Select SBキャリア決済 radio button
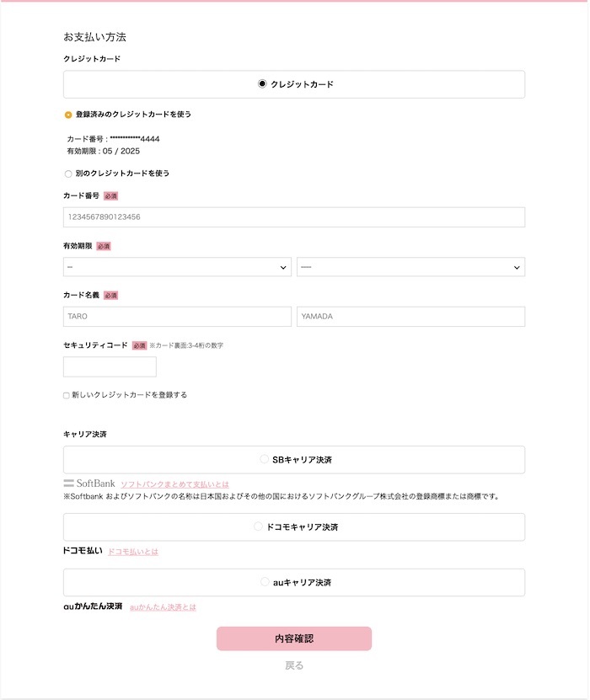This screenshot has width=590, height=700. pos(264,459)
